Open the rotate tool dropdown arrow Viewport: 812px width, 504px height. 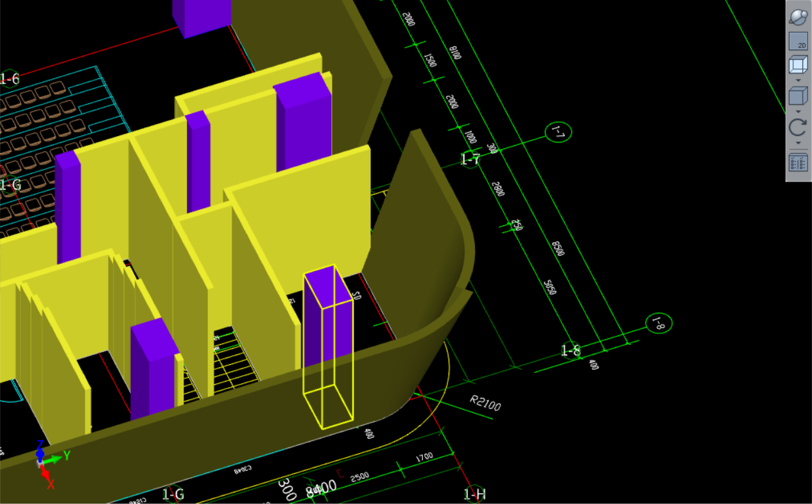798,143
